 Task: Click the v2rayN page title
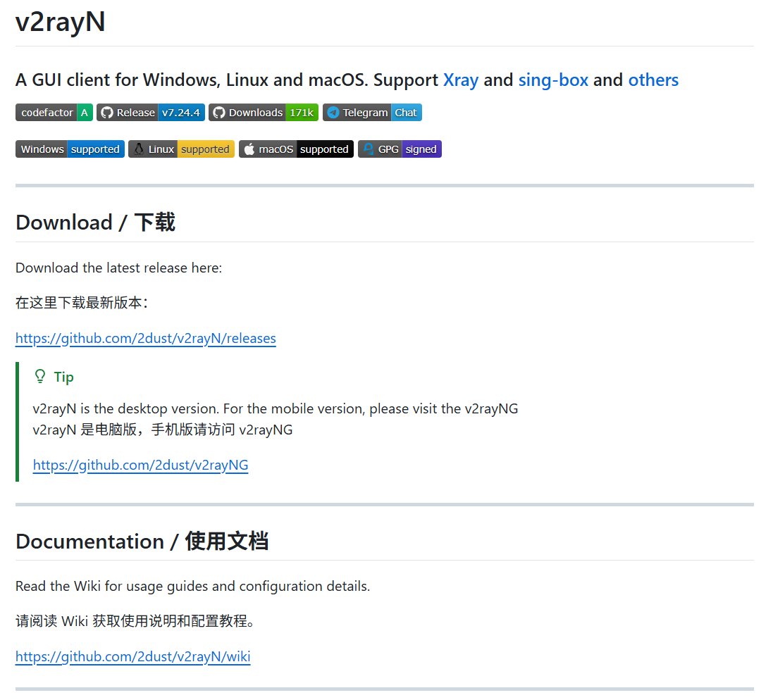[60, 22]
